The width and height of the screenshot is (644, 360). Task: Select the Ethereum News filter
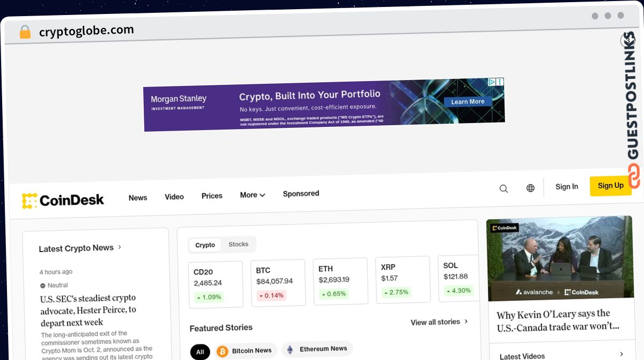317,349
